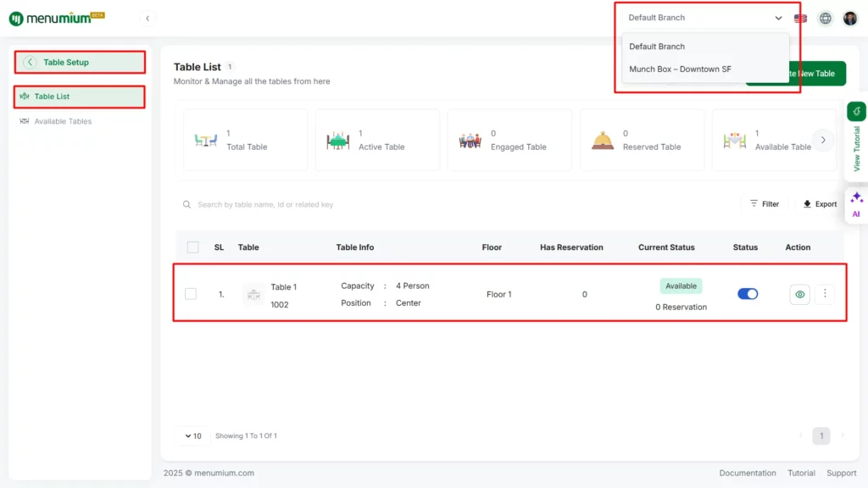Click the Reserved Table label
Screen dimensions: 868x488
(652, 147)
